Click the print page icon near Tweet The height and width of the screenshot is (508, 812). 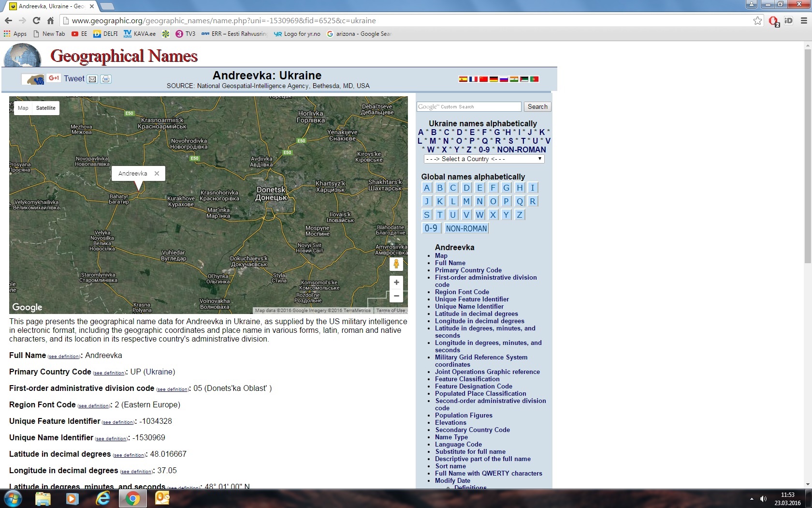click(106, 79)
